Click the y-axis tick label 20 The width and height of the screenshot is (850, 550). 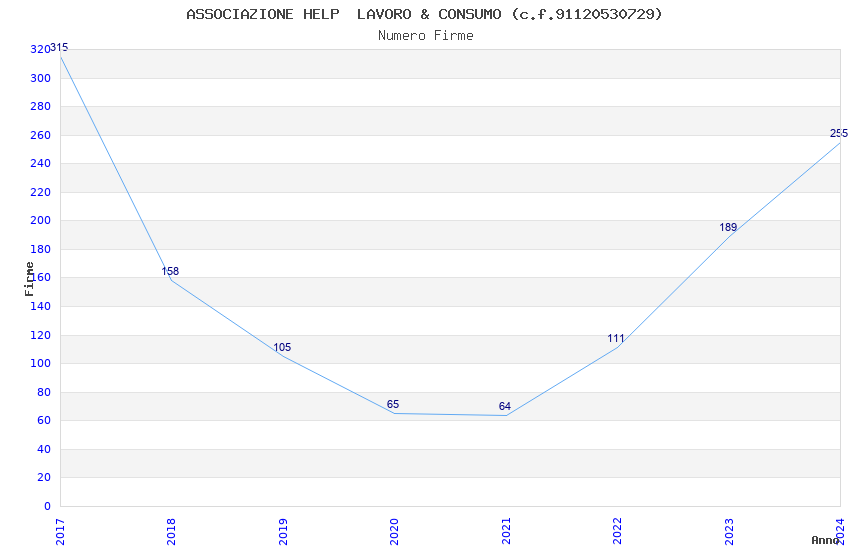43,477
